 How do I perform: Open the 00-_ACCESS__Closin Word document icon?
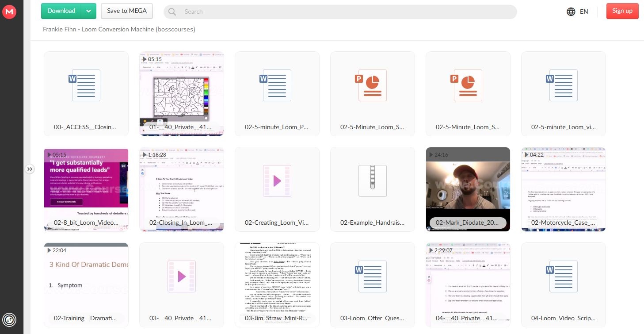[86, 85]
